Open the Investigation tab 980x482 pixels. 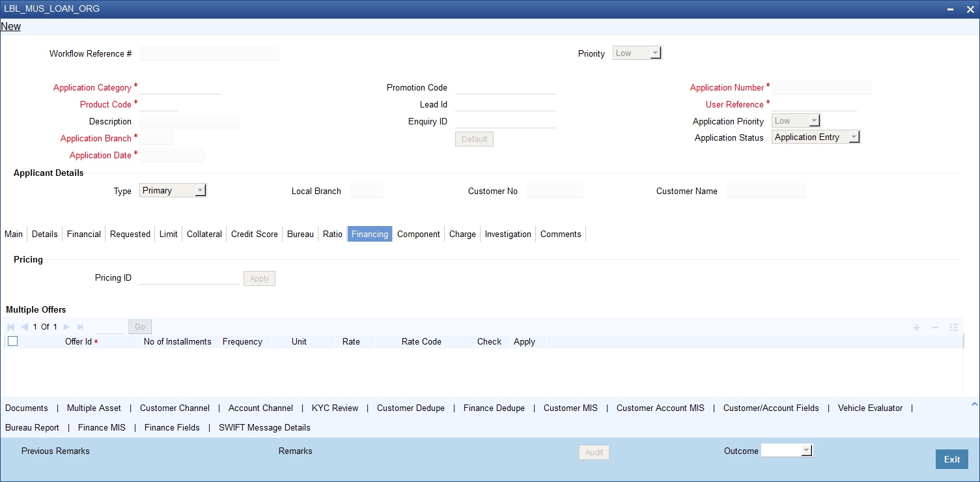point(508,234)
